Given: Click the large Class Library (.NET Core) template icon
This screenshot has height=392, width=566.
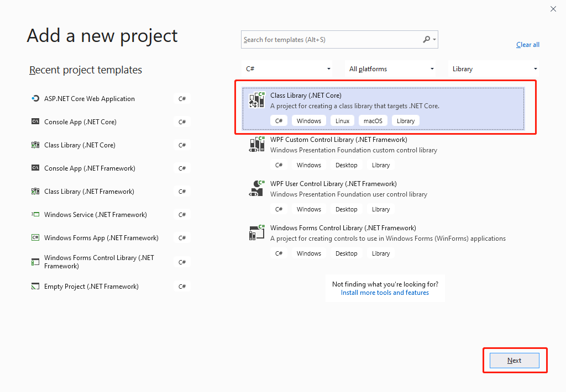Looking at the screenshot, I should click(x=256, y=100).
